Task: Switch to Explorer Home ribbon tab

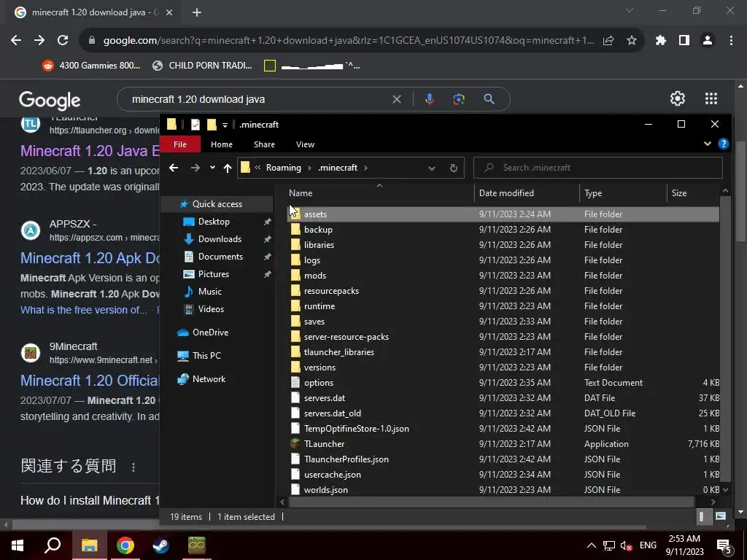Action: pyautogui.click(x=222, y=144)
